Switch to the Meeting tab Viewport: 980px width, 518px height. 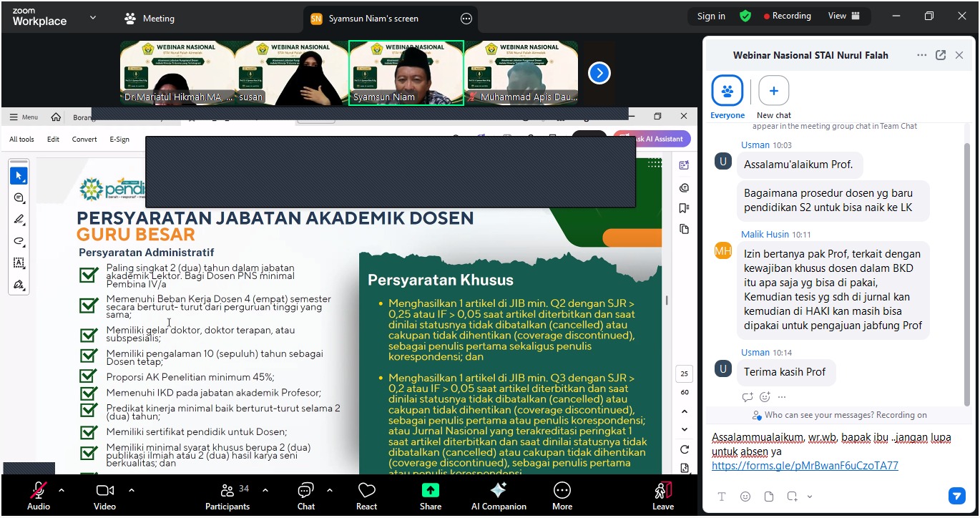point(150,19)
